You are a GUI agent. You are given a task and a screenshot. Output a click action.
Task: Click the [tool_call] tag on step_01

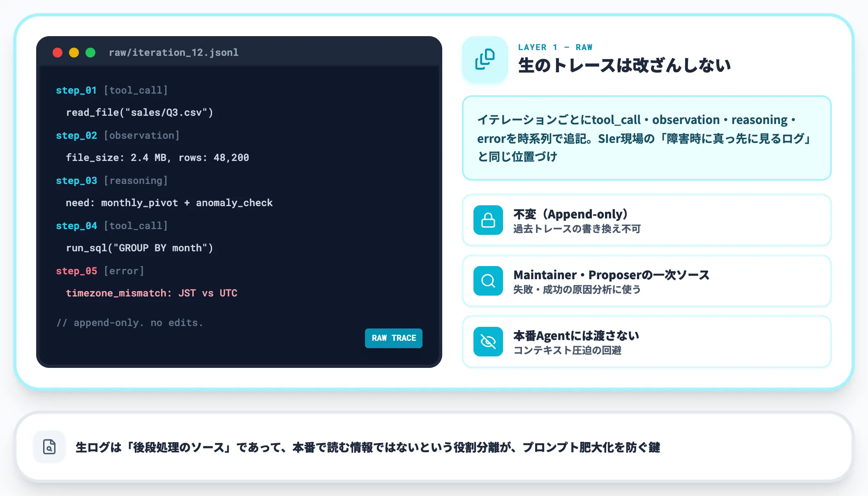(136, 90)
